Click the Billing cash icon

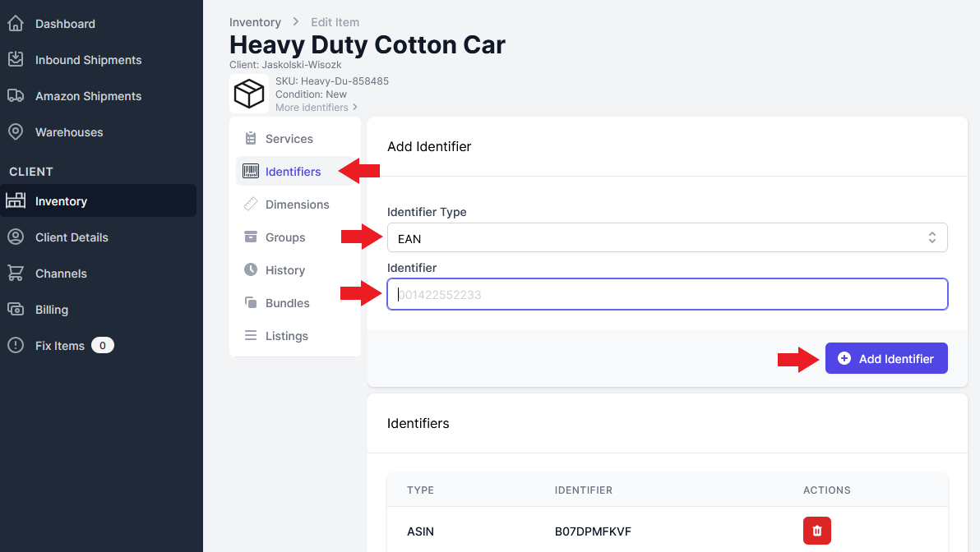click(x=16, y=310)
